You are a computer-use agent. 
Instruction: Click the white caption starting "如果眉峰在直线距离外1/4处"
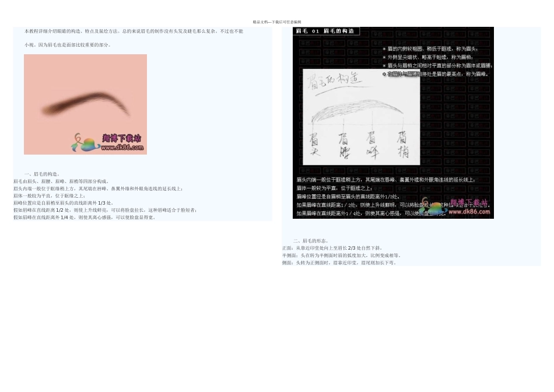click(x=371, y=213)
